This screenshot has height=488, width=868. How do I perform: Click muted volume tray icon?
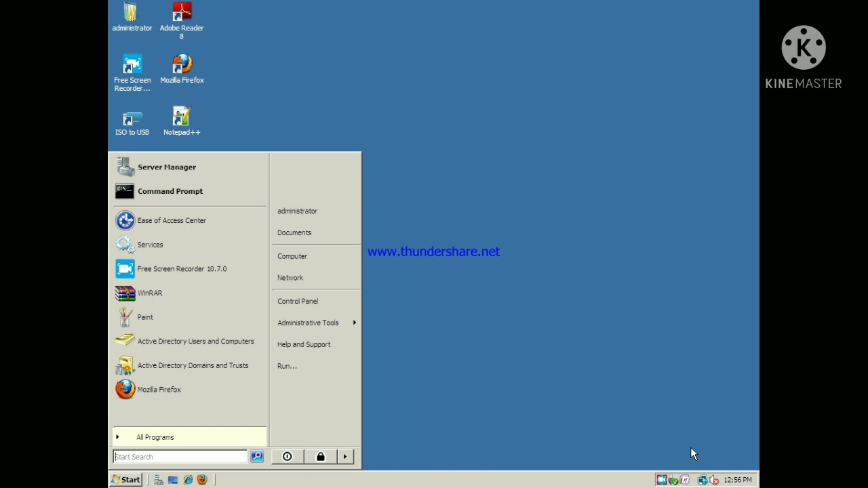tap(714, 480)
